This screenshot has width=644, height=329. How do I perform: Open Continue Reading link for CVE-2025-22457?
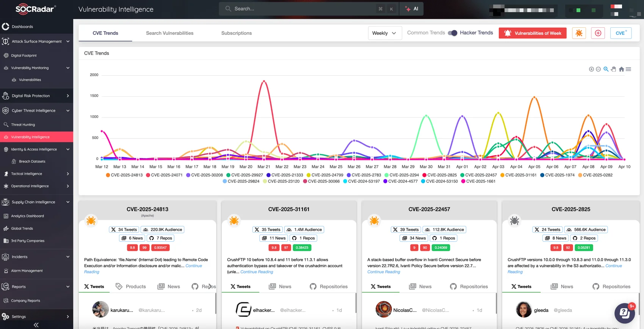[384, 272]
